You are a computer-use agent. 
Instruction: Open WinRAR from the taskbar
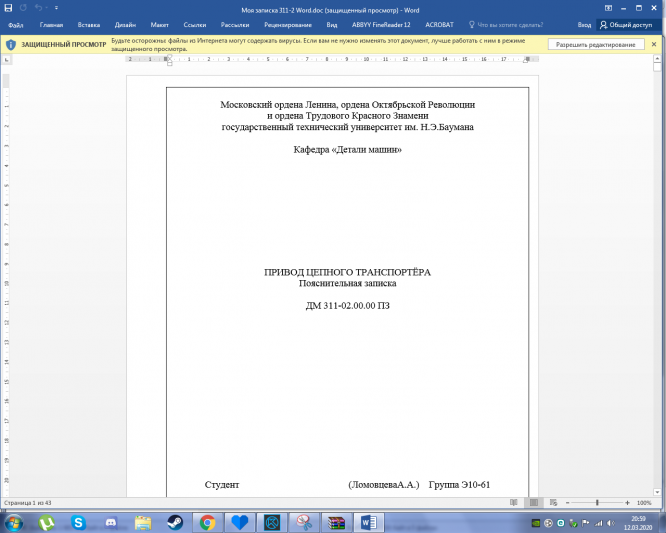tap(336, 522)
